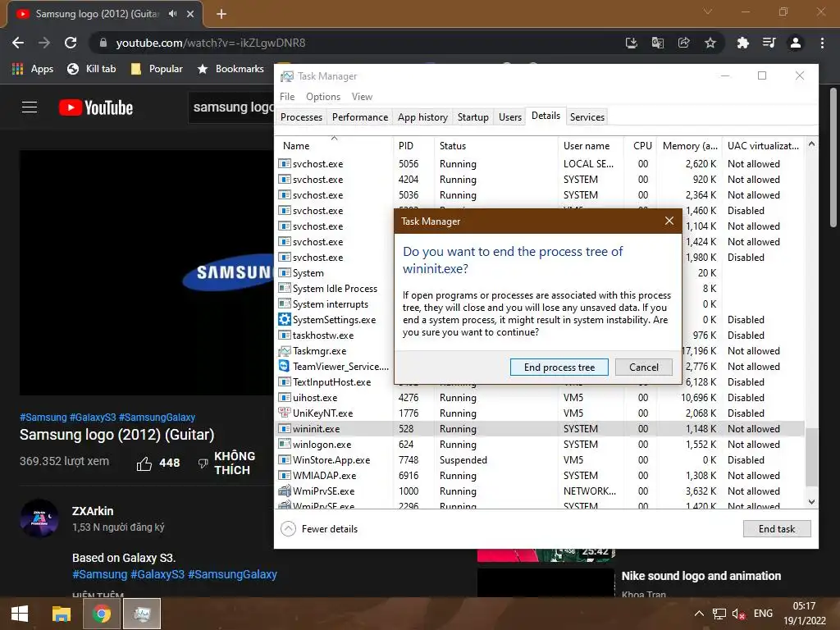Select svchost.exe with PID 5056
This screenshot has height=630, width=840.
[x=540, y=163]
